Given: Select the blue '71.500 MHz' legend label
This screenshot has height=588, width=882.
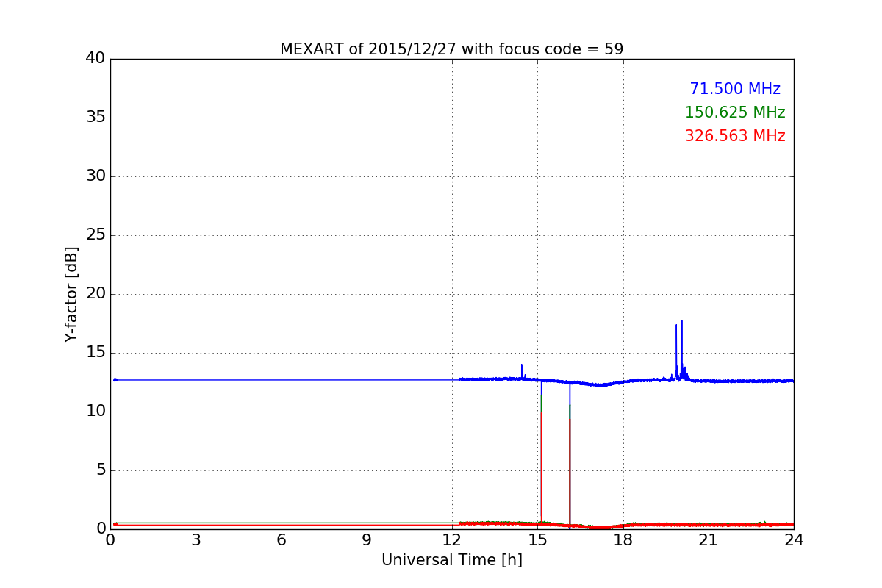Looking at the screenshot, I should pyautogui.click(x=735, y=89).
